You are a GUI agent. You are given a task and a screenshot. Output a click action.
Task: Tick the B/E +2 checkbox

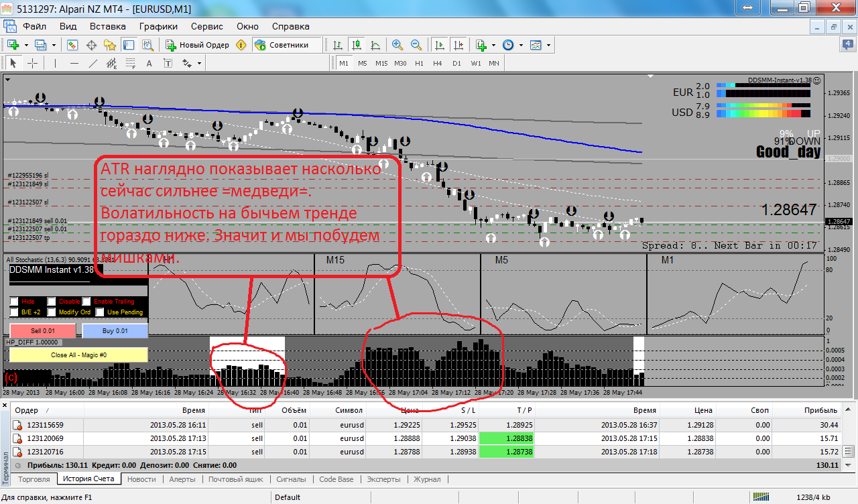point(14,312)
